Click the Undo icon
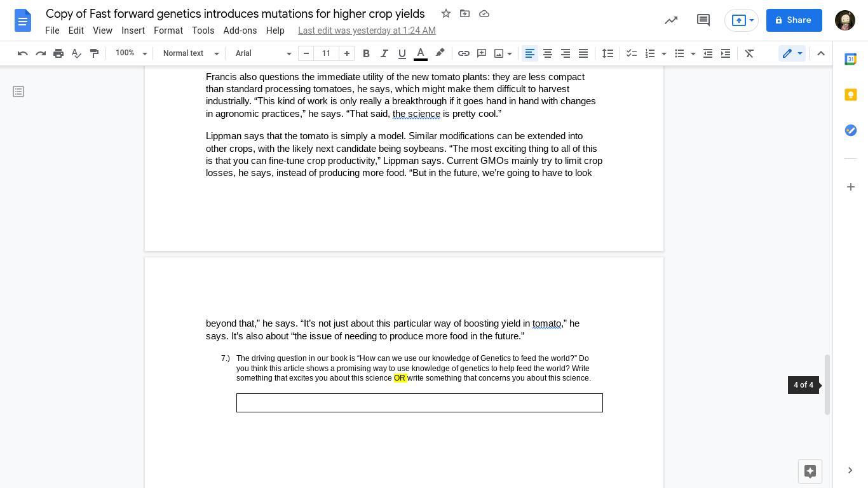Image resolution: width=868 pixels, height=488 pixels. [23, 53]
